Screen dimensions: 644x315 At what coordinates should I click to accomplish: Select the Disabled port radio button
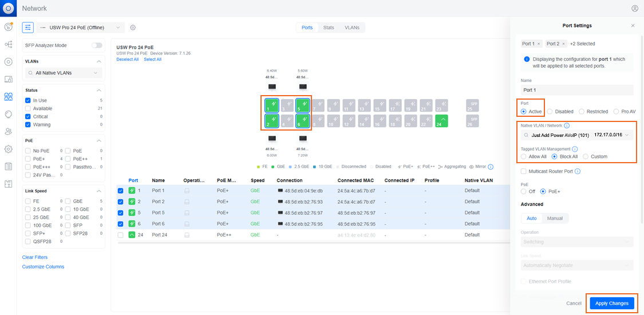tap(550, 111)
